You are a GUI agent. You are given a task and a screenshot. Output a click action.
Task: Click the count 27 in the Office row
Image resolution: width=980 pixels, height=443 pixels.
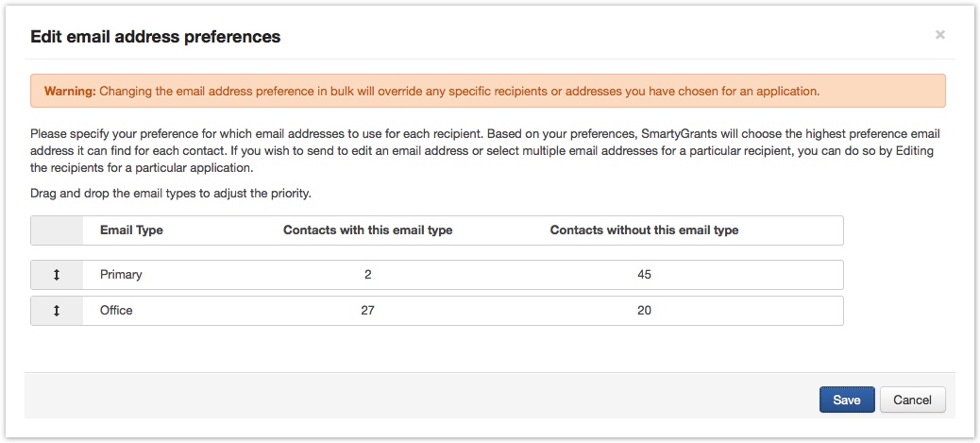367,311
